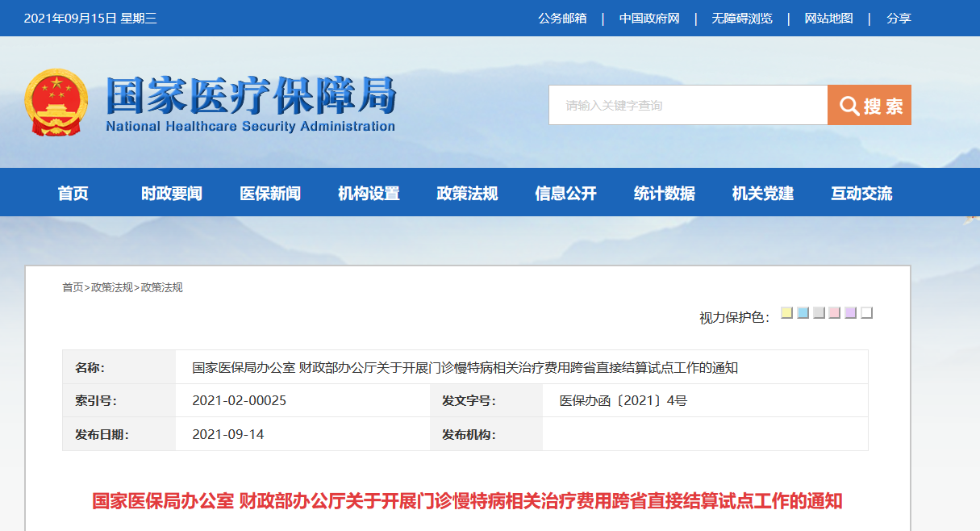Select the white eye-protection color swatch
This screenshot has width=980, height=531.
tap(866, 313)
